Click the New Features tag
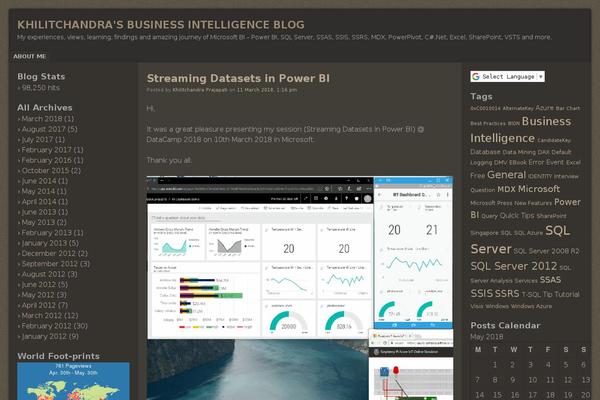This screenshot has height=400, width=600. 533,203
